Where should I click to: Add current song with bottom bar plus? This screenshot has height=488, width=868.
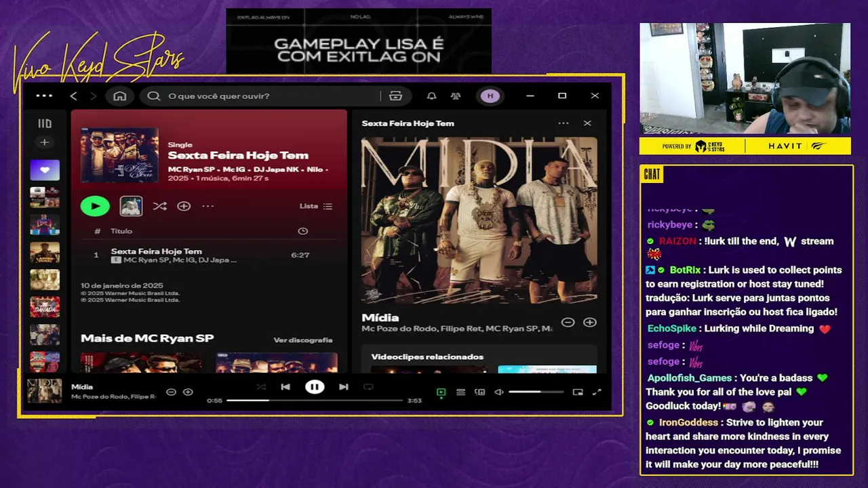188,392
